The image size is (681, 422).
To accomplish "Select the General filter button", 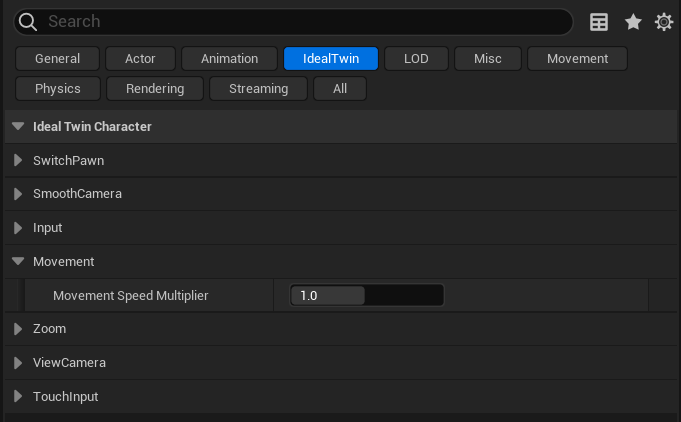I will tap(57, 59).
